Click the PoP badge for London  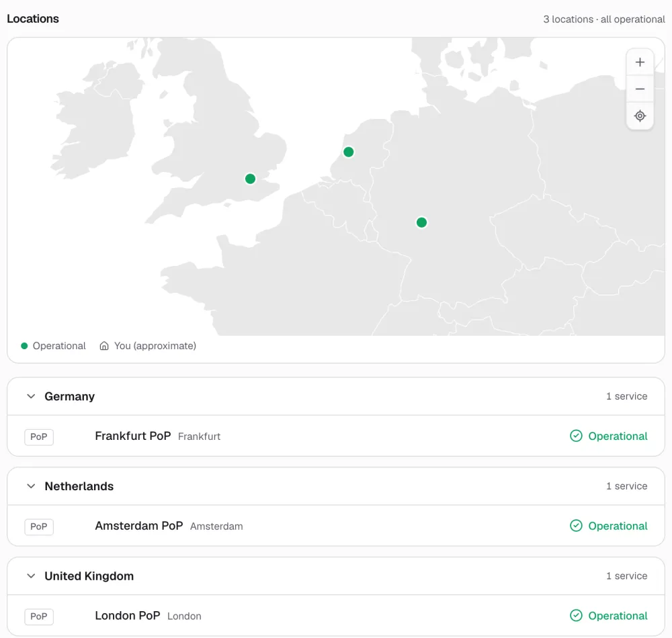tap(38, 617)
